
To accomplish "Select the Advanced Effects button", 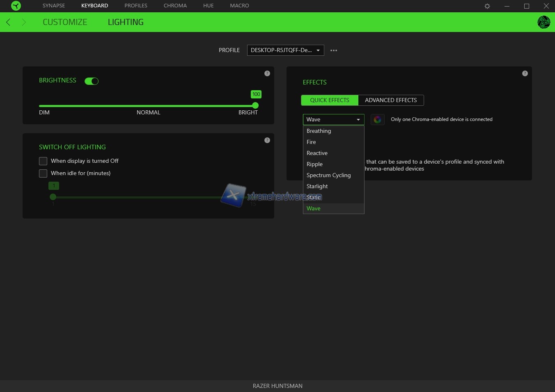I will (391, 100).
